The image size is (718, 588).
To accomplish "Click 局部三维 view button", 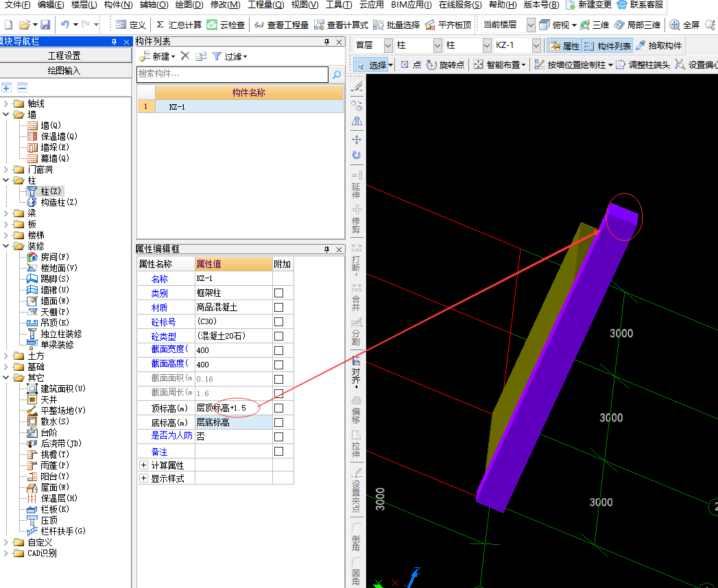I will (x=637, y=25).
